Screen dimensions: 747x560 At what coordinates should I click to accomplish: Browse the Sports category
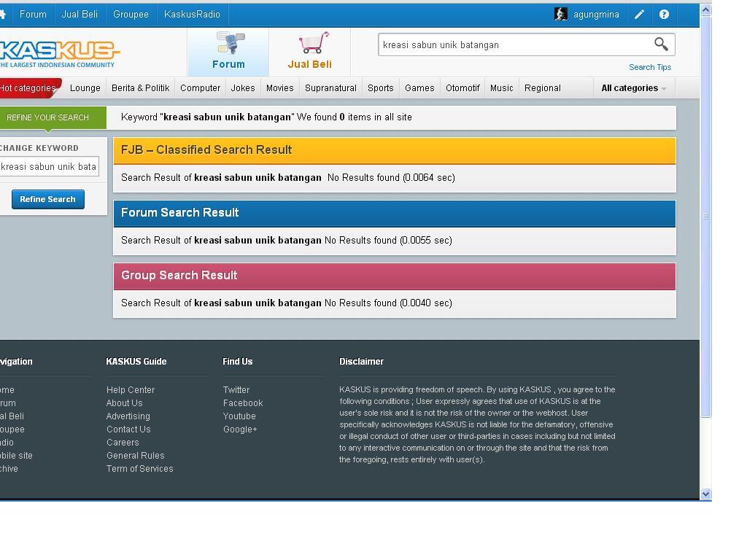[x=381, y=88]
